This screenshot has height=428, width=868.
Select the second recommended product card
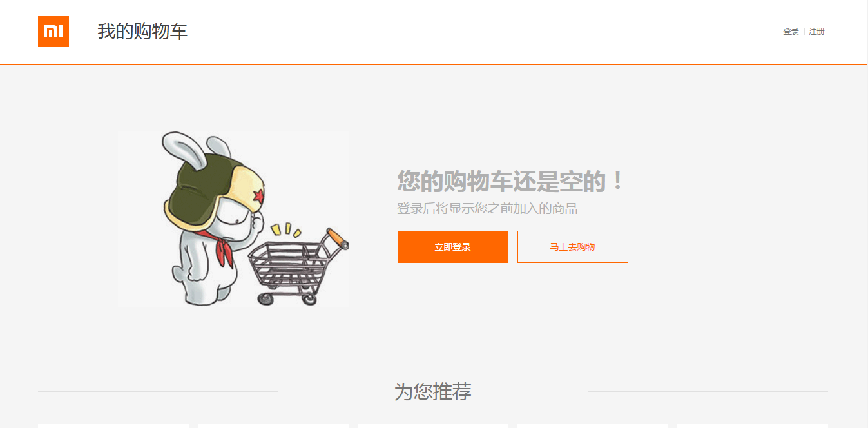(x=273, y=426)
